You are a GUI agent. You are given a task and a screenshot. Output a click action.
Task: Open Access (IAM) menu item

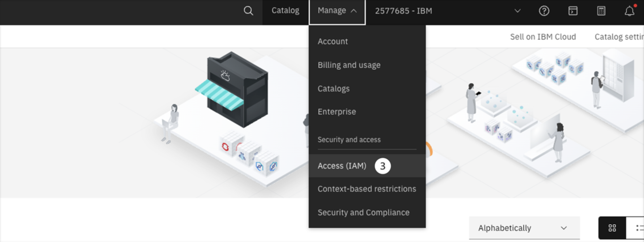tap(342, 166)
